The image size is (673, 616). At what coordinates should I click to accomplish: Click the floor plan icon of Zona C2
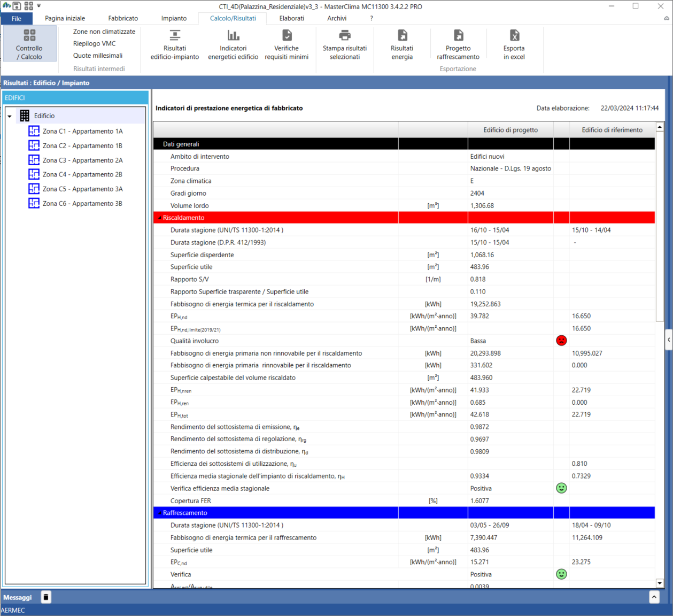coord(34,145)
